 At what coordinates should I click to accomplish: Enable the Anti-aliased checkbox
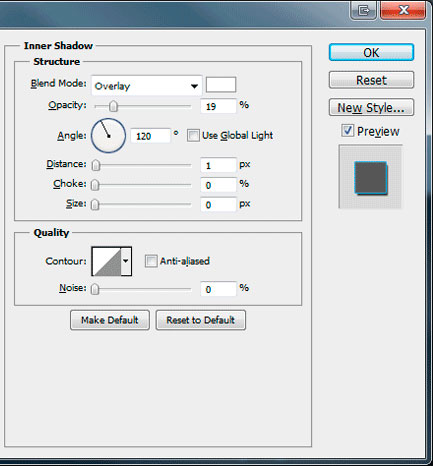[x=151, y=261]
